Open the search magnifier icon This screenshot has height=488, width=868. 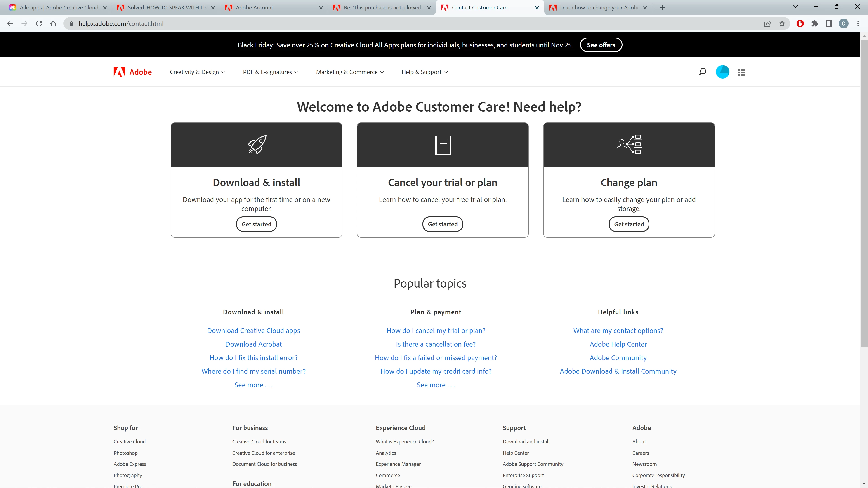click(702, 72)
